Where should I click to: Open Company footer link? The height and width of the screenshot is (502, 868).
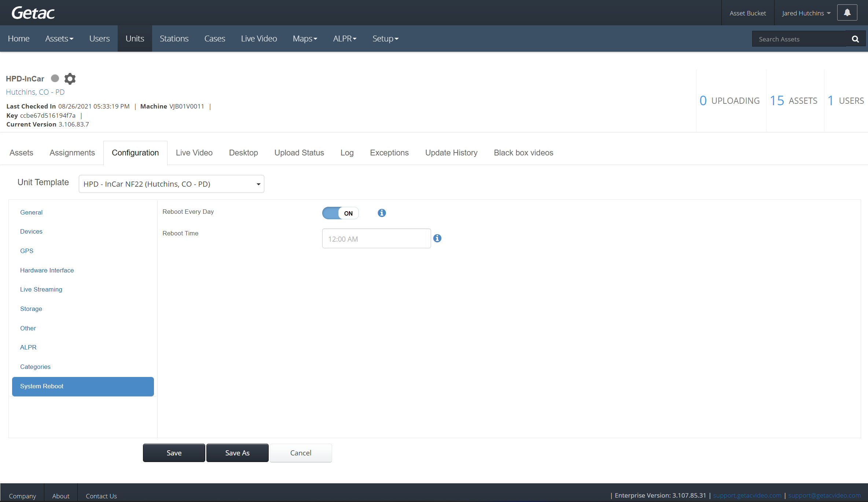click(22, 496)
